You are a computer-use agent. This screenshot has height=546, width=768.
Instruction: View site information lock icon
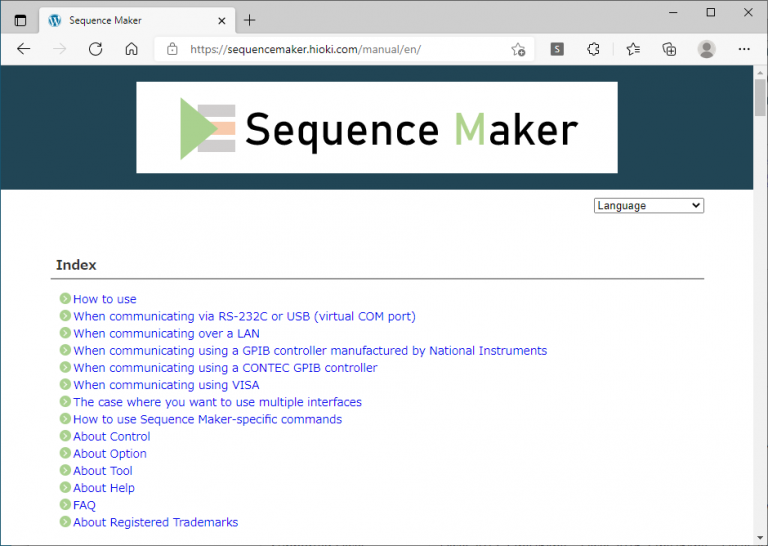(172, 49)
